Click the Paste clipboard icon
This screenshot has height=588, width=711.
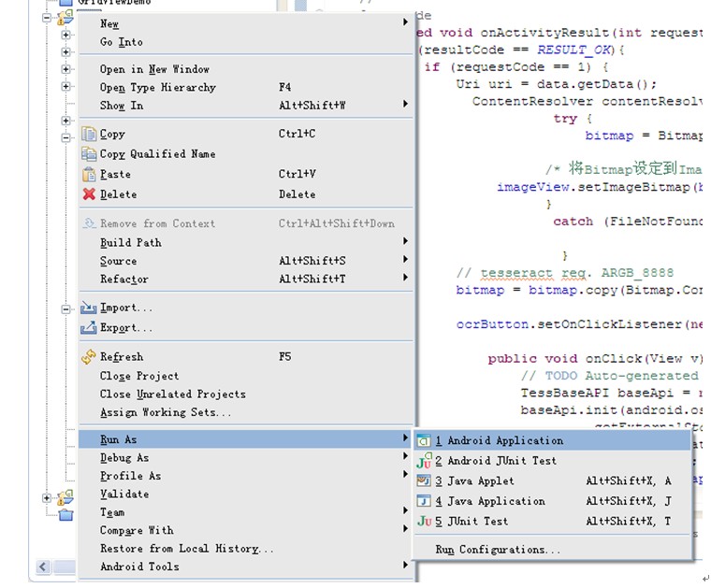click(89, 174)
